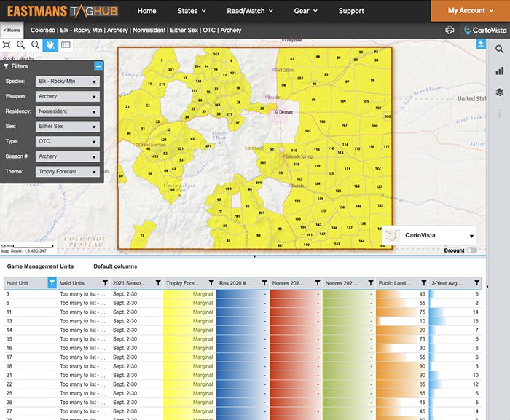510x420 pixels.
Task: Filter the Res 2020 column
Action: (264, 283)
